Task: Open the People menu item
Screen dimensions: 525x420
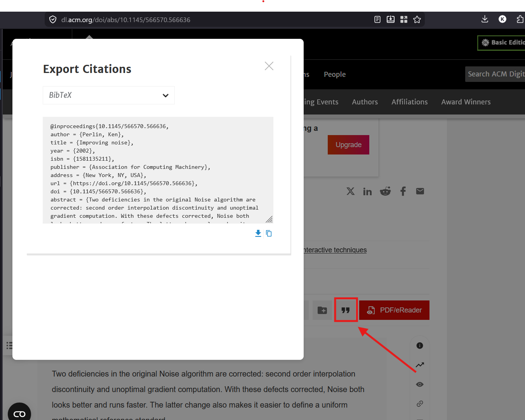Action: click(x=335, y=74)
